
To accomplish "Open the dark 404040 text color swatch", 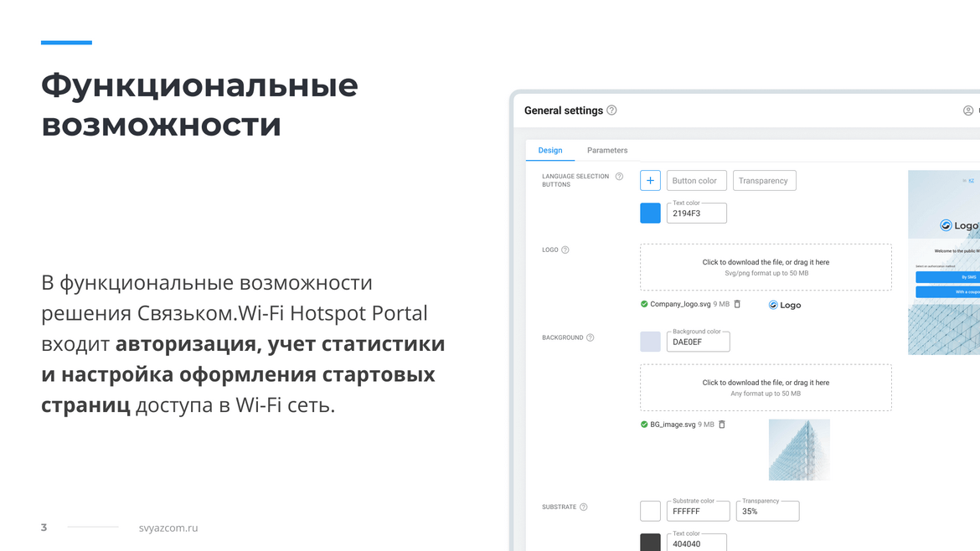I will tap(650, 543).
